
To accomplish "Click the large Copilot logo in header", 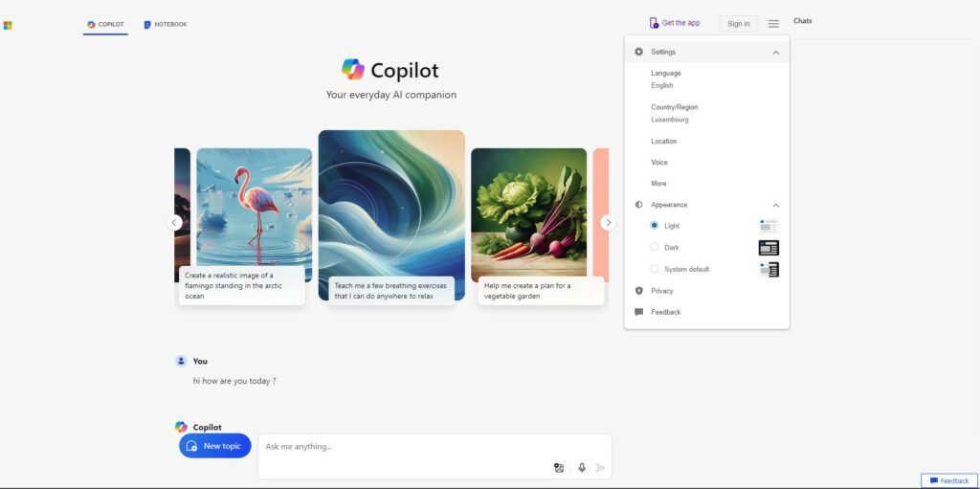I will coord(353,70).
